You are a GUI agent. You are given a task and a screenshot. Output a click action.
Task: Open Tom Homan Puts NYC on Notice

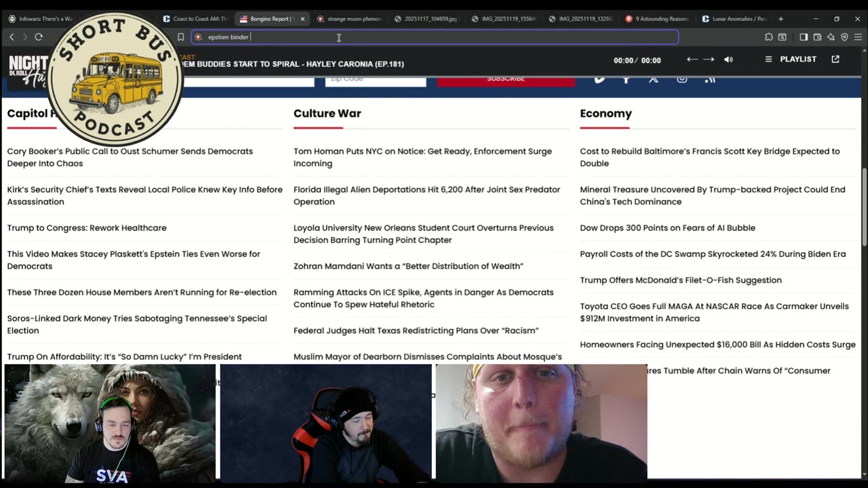(422, 157)
